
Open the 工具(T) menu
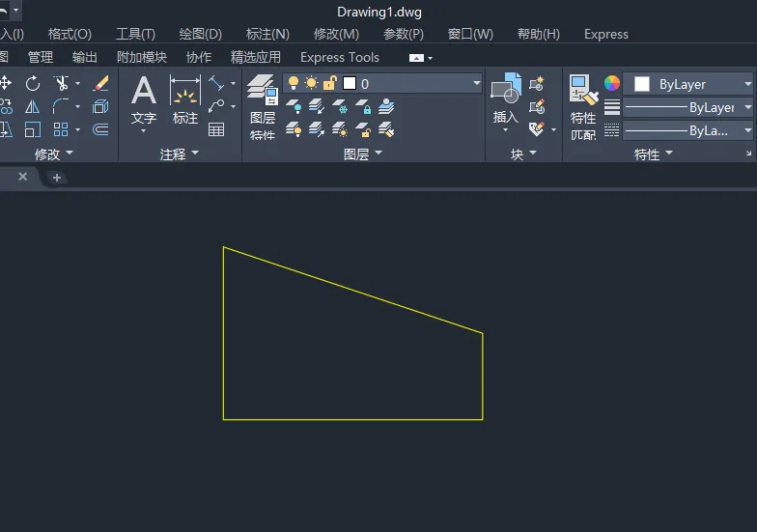coord(135,35)
